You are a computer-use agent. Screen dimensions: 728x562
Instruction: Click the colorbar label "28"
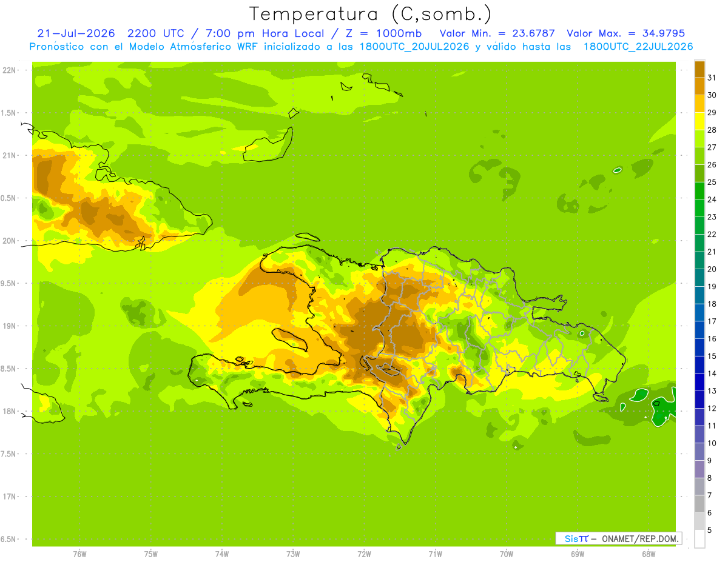(x=712, y=130)
